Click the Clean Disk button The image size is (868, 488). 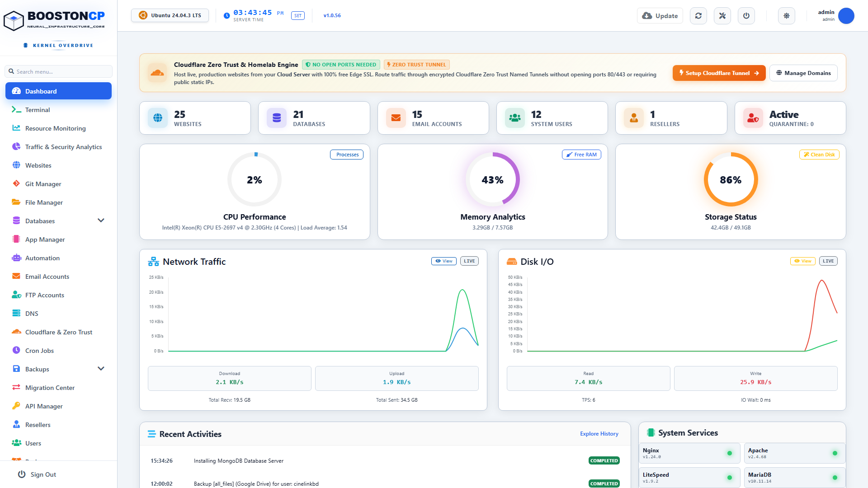click(819, 155)
